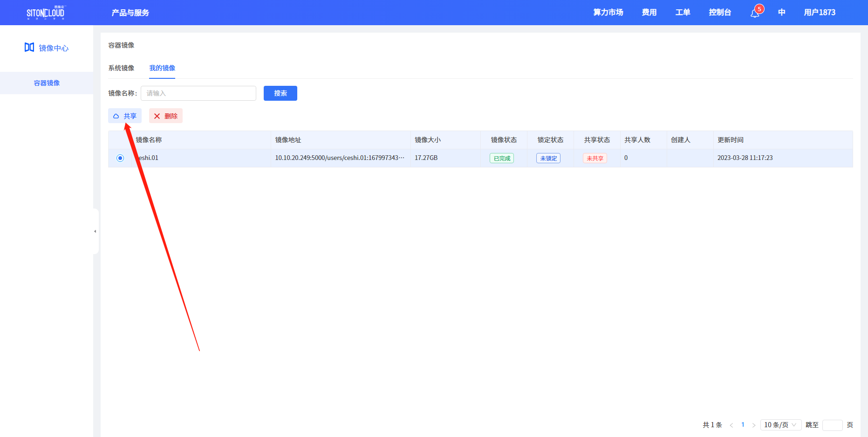Open 控制台 in the top navigation
This screenshot has width=868, height=437.
click(x=719, y=13)
